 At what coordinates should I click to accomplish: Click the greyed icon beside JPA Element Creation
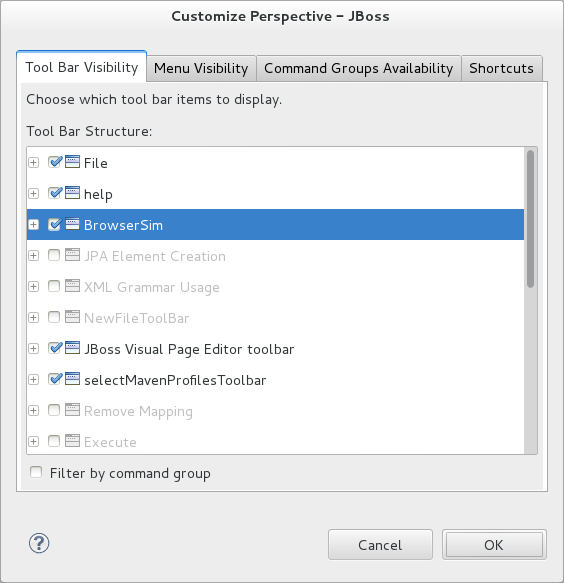(x=72, y=255)
